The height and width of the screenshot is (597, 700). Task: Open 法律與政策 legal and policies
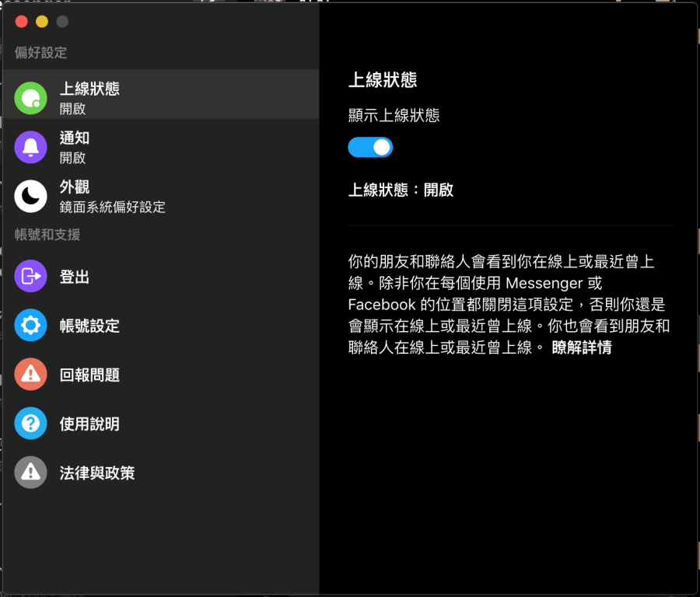161,473
